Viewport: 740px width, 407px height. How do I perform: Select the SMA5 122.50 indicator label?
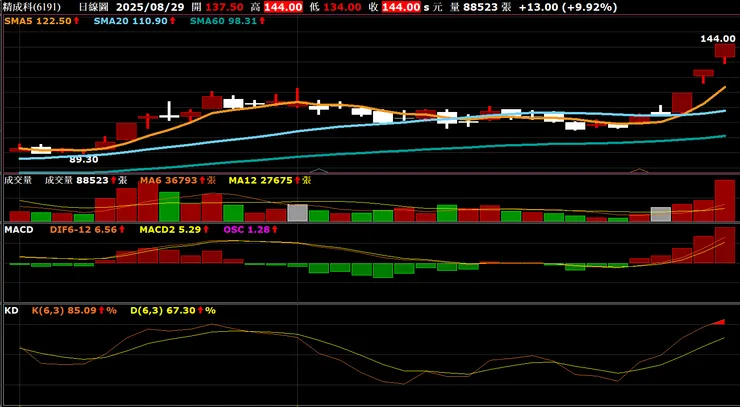click(x=38, y=21)
